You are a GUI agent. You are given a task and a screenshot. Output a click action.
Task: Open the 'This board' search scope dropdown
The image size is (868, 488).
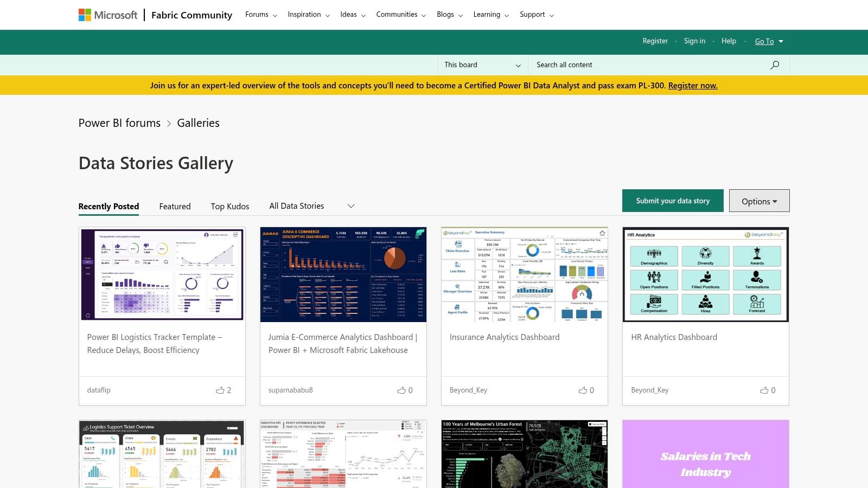pyautogui.click(x=482, y=65)
